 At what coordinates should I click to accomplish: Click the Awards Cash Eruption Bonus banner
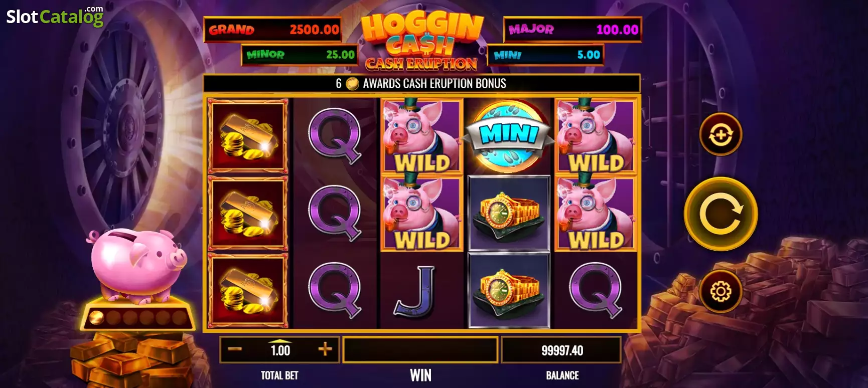coord(421,83)
